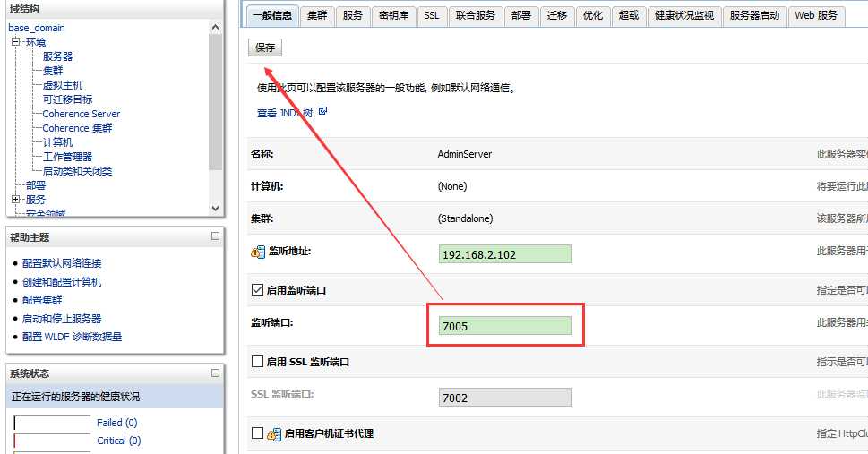Open the 服务 tab
Image resolution: width=868 pixels, height=454 pixels.
click(353, 16)
